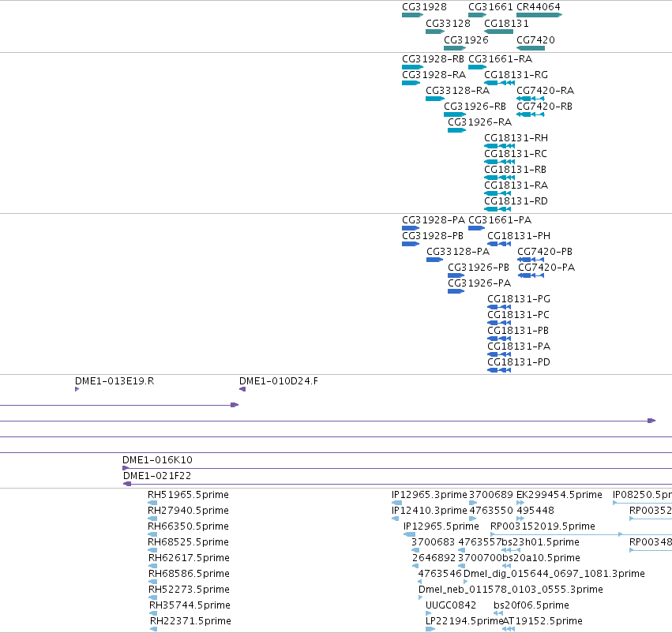The width and height of the screenshot is (672, 633).
Task: Click EST EK299454.5prime
Action: [x=520, y=504]
